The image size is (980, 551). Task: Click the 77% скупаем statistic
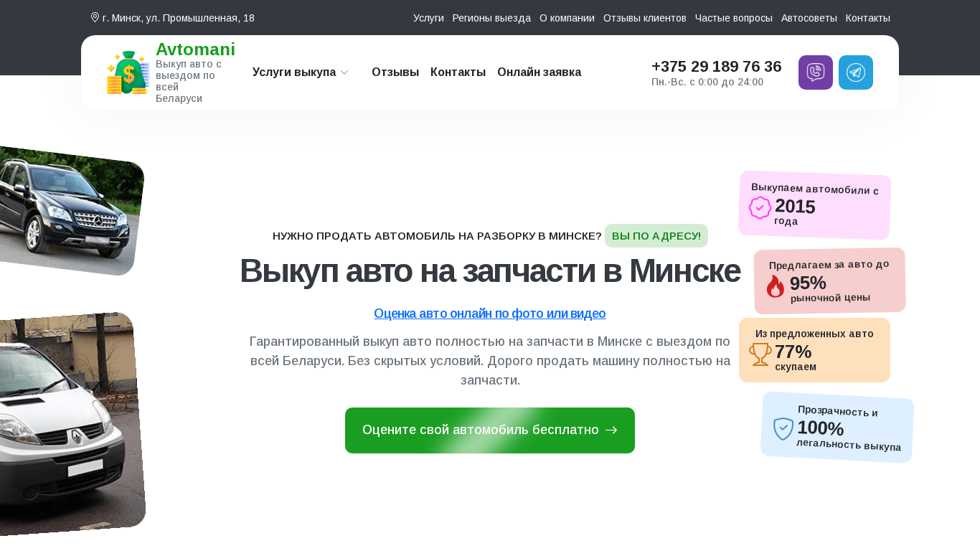coord(796,357)
